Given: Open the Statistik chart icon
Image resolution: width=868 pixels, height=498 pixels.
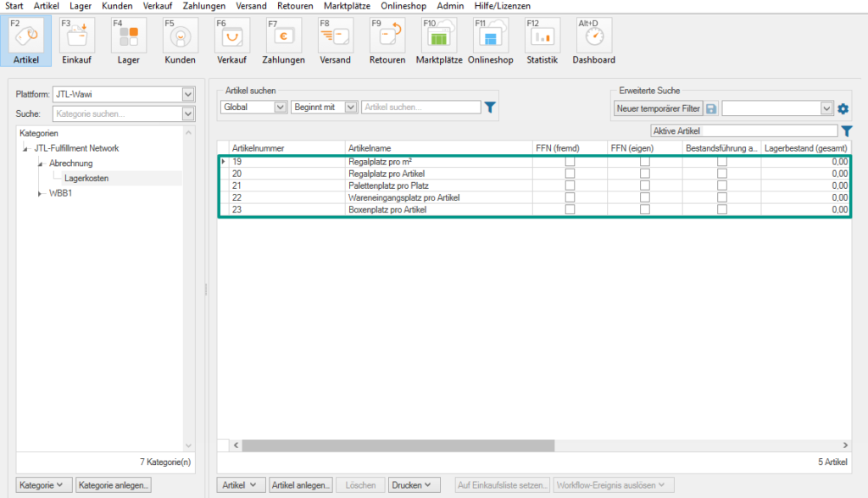Looking at the screenshot, I should pos(541,35).
